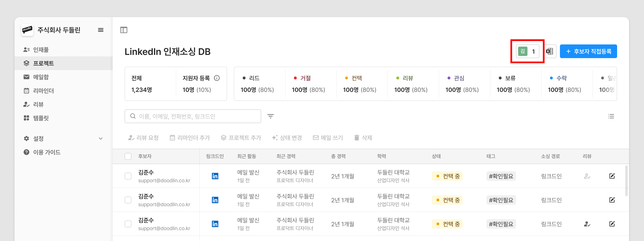Click the Excel export icon
The height and width of the screenshot is (241, 644).
(549, 51)
